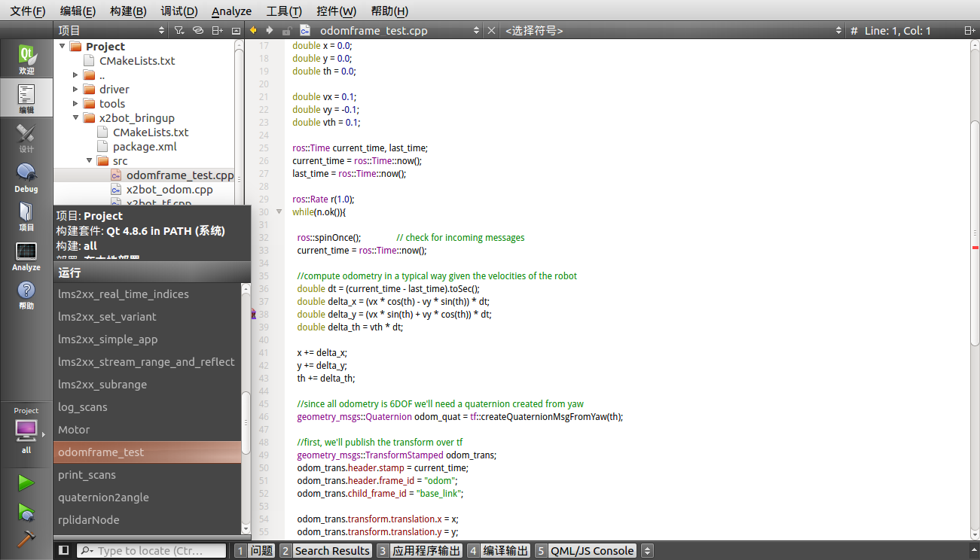The height and width of the screenshot is (560, 980).
Task: Open x2bot_odom.cpp in project tree
Action: (x=169, y=189)
